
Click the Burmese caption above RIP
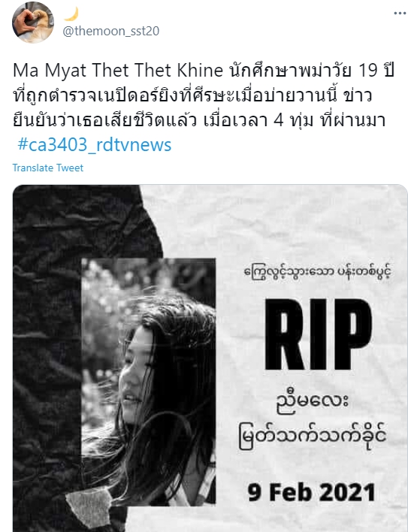pyautogui.click(x=317, y=272)
